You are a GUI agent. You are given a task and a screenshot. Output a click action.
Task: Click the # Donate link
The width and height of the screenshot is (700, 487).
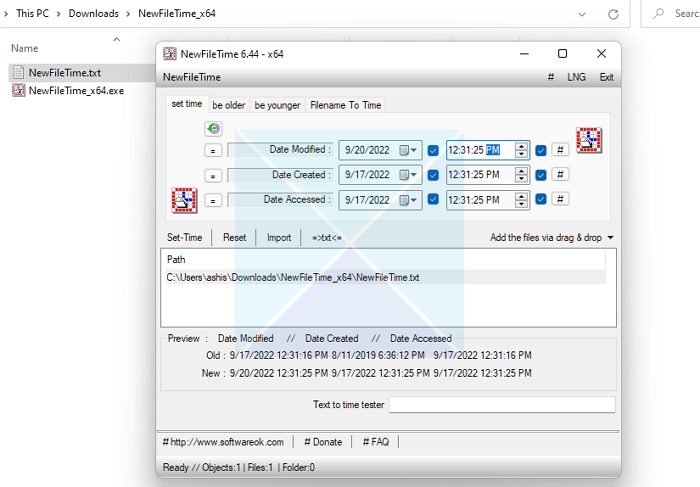pyautogui.click(x=323, y=442)
